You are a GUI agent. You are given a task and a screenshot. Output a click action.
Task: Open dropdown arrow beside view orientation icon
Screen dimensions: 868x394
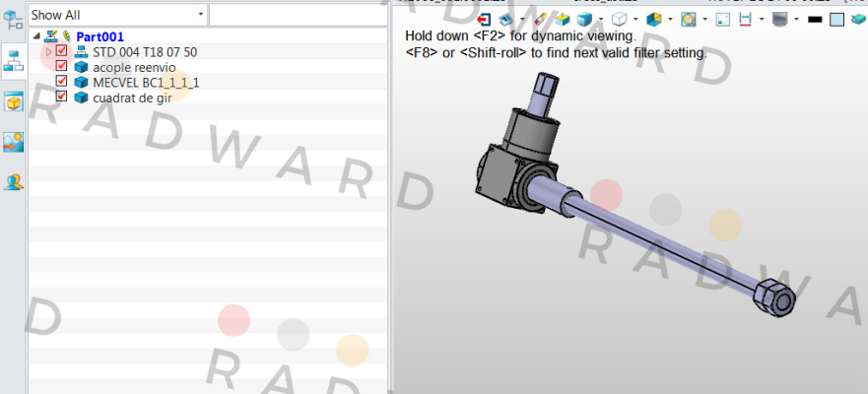tap(522, 20)
